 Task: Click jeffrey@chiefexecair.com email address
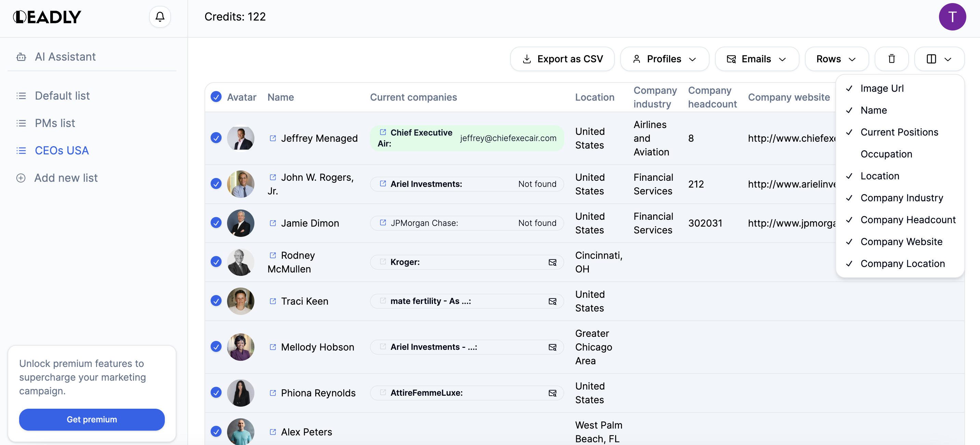pos(508,138)
